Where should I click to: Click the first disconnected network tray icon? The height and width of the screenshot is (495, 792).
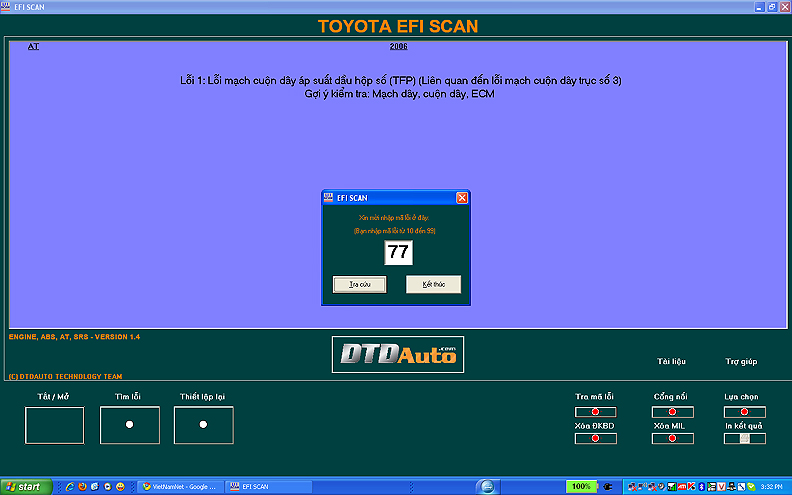click(x=632, y=487)
